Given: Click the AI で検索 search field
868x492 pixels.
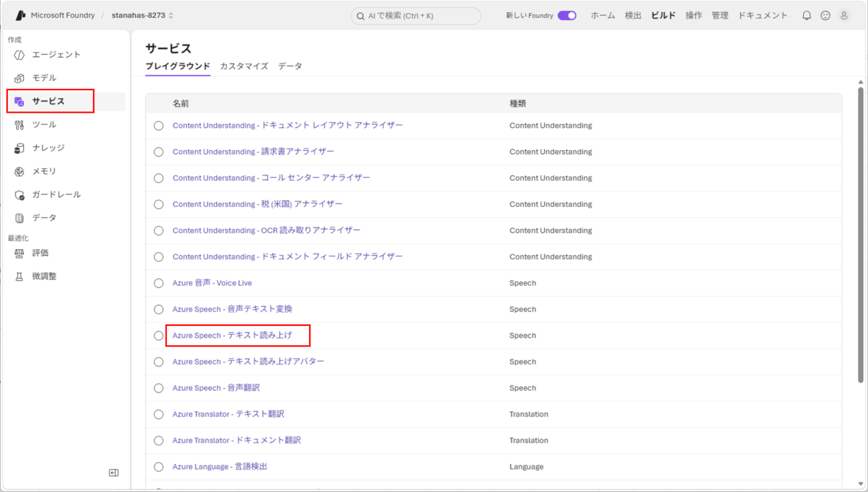Looking at the screenshot, I should [x=416, y=16].
